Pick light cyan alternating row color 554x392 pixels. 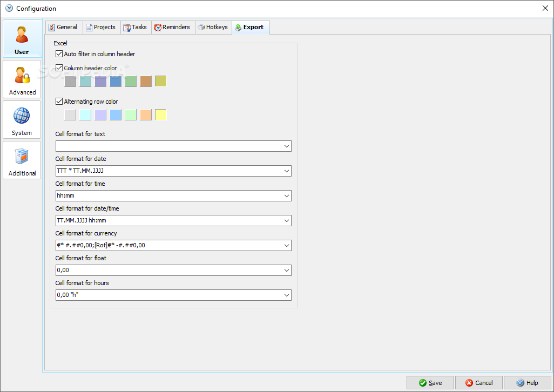click(x=85, y=115)
